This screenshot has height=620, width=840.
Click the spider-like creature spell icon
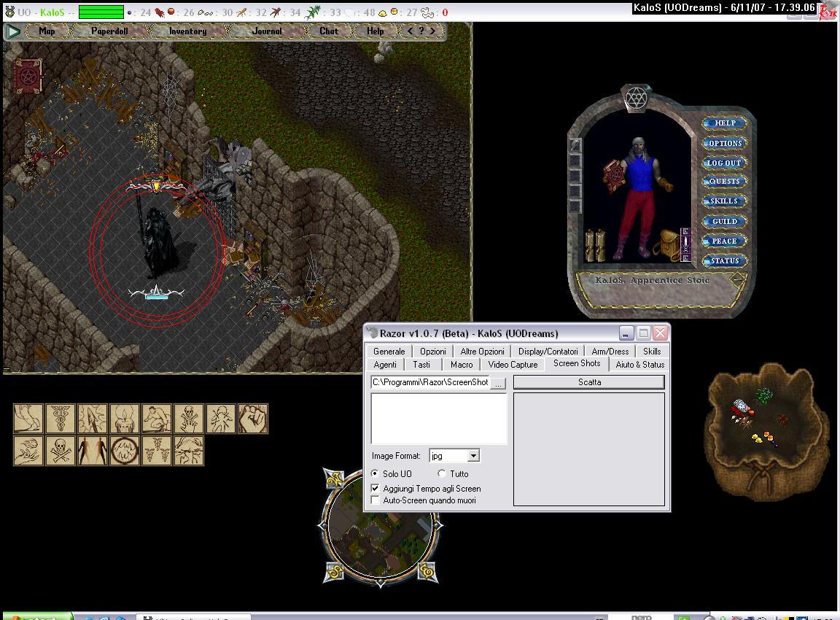point(221,418)
